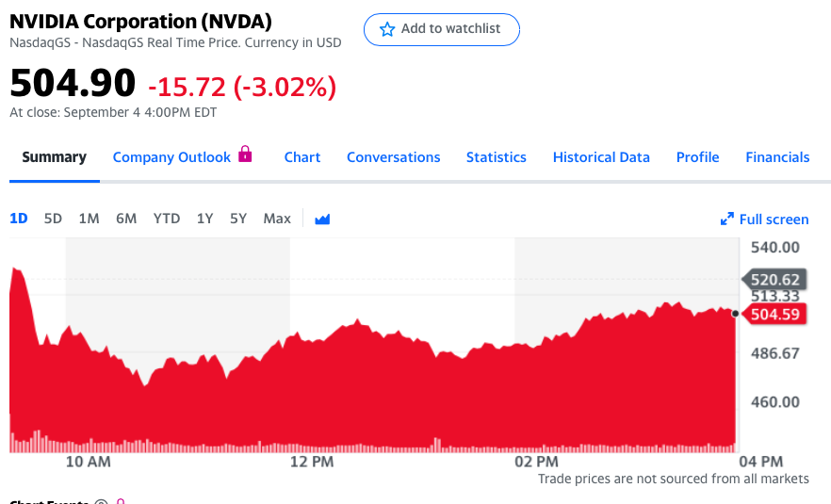This screenshot has height=504, width=831.
Task: View the Statistics tab
Action: 496,157
